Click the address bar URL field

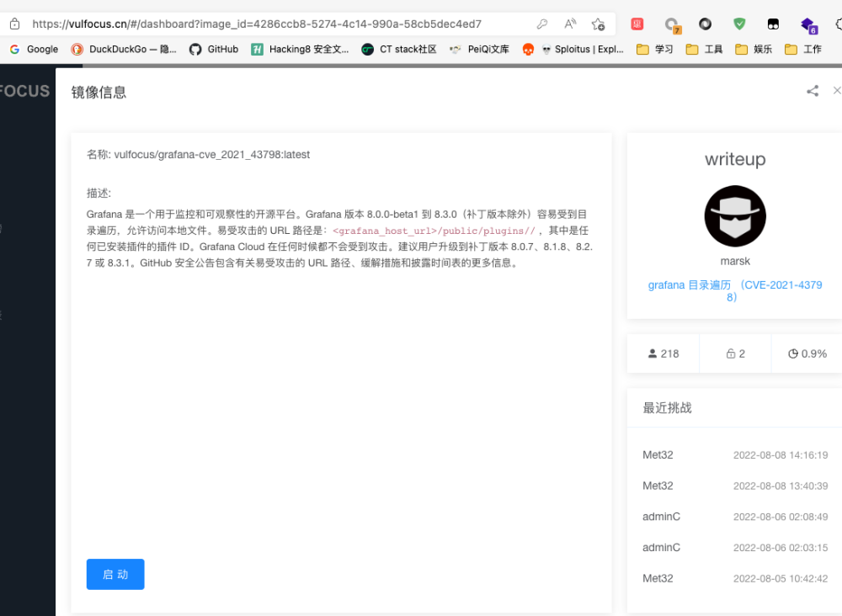[x=257, y=24]
